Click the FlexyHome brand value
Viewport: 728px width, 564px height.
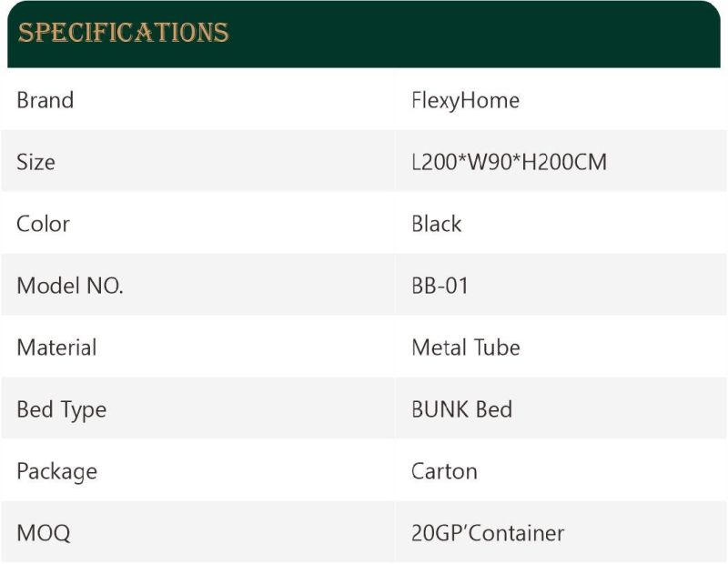(465, 101)
